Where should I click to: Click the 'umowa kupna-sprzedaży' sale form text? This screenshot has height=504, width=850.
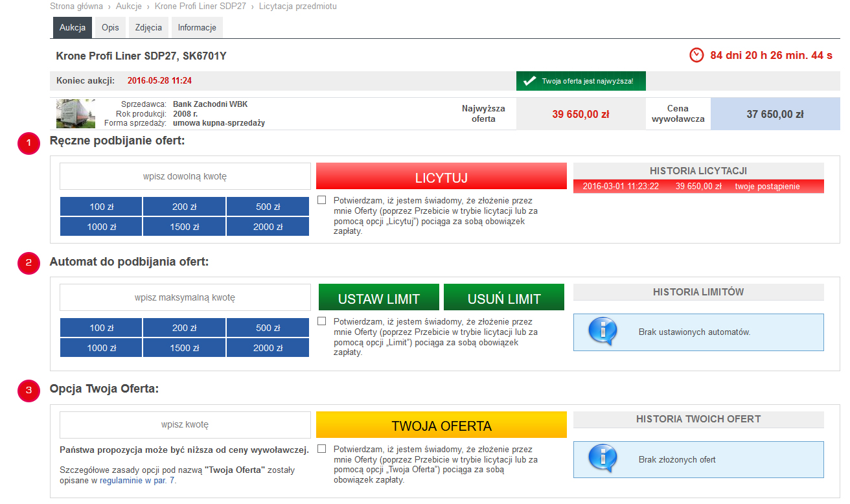click(219, 123)
